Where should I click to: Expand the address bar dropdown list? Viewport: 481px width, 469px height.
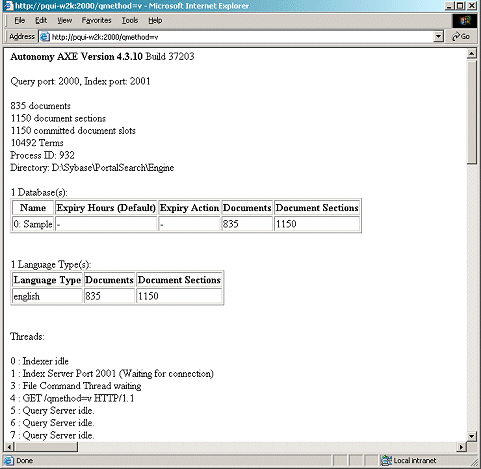tap(439, 36)
